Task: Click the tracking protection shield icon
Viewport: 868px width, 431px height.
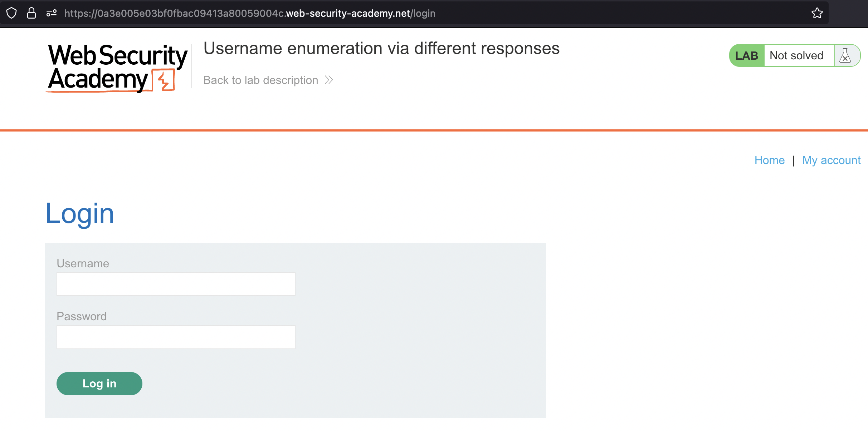Action: (x=11, y=13)
